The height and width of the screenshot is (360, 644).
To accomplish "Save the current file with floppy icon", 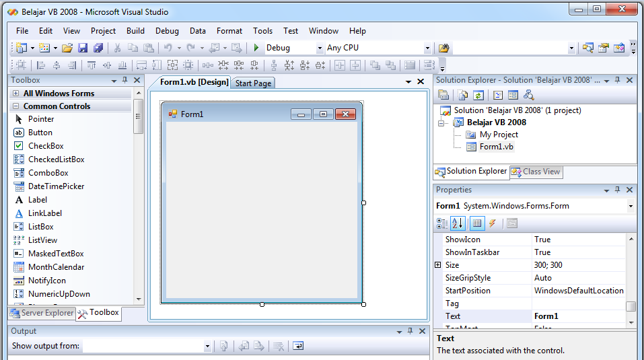I will point(83,48).
